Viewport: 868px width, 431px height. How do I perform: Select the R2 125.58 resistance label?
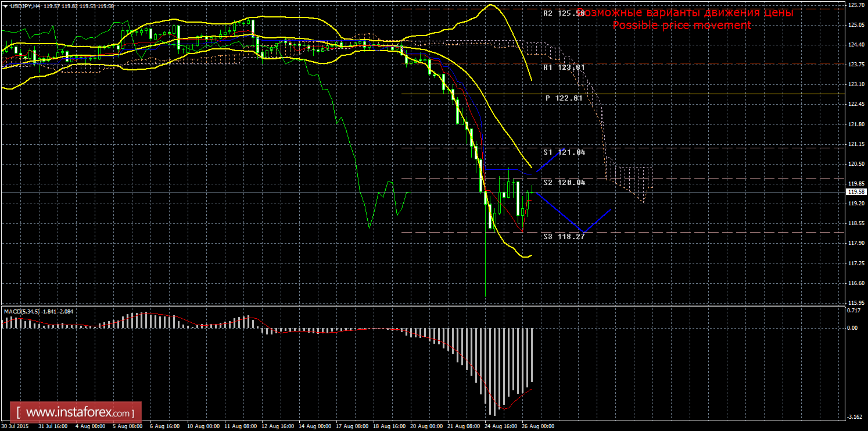coord(564,13)
